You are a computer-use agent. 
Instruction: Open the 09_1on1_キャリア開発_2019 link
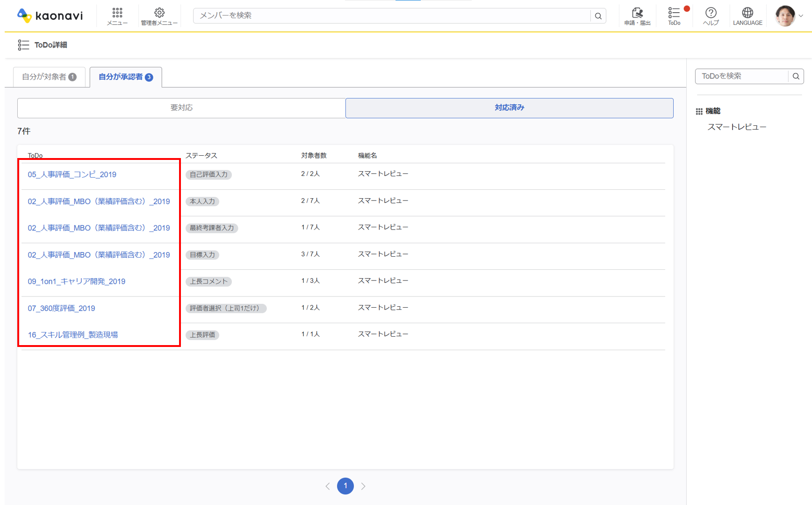point(77,281)
